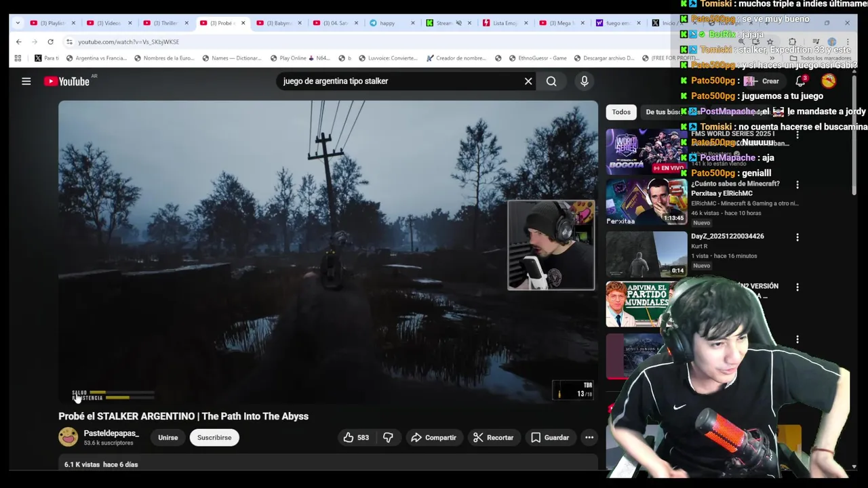
Task: Switch to the fuego em Twitch tab
Action: pos(617,23)
